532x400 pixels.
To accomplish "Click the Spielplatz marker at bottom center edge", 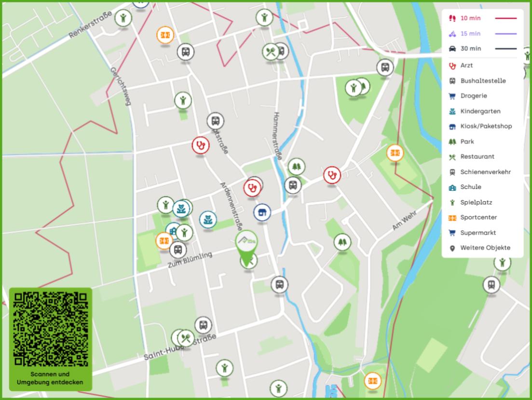I will 279,388.
